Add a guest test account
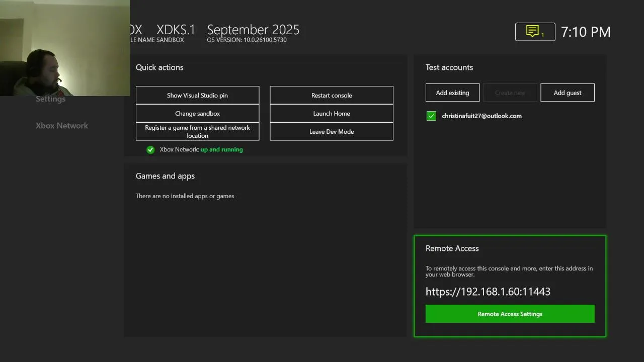This screenshot has height=362, width=644. point(567,93)
